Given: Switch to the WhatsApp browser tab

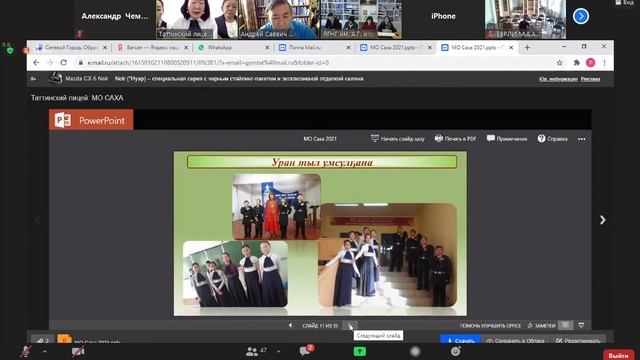Looking at the screenshot, I should pos(233,48).
